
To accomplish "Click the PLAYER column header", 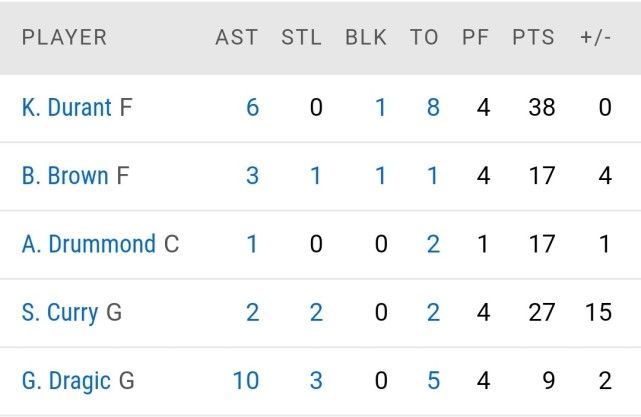I will pyautogui.click(x=65, y=37).
